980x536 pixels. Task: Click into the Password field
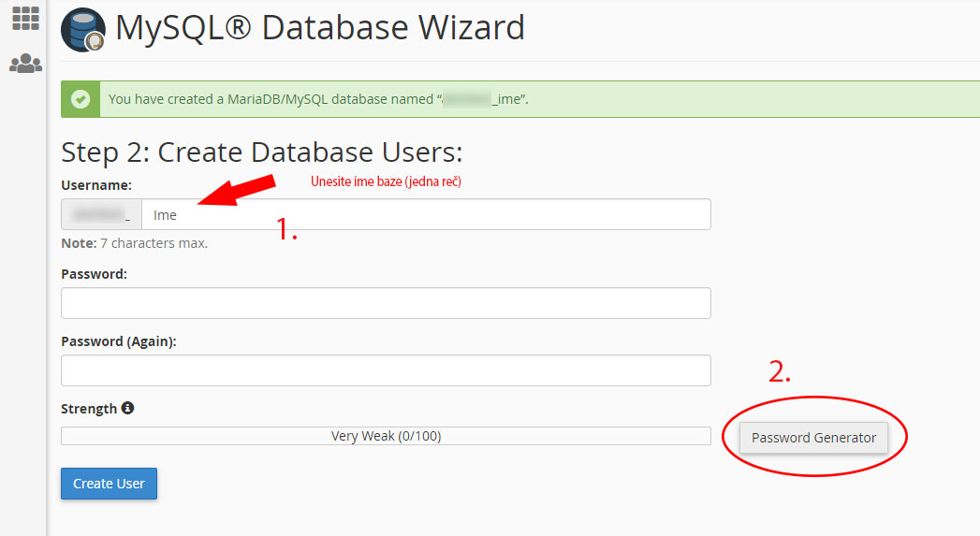(386, 303)
